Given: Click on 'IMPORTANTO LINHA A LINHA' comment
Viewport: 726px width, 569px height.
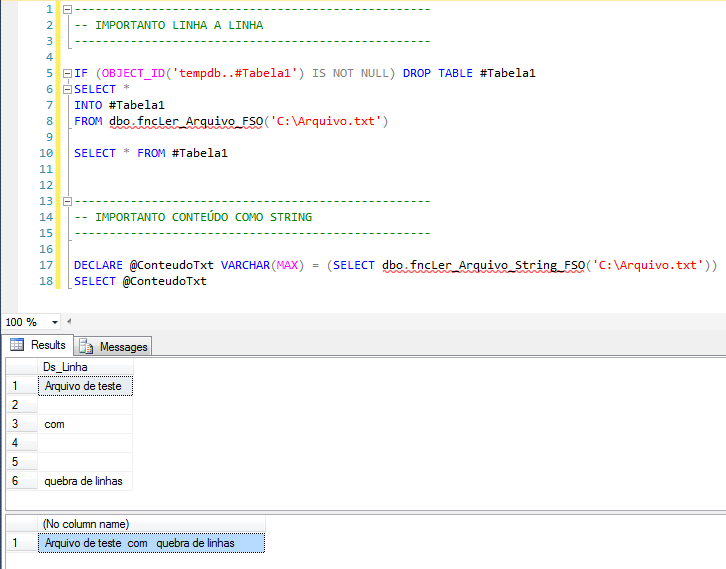Looking at the screenshot, I should click(179, 25).
